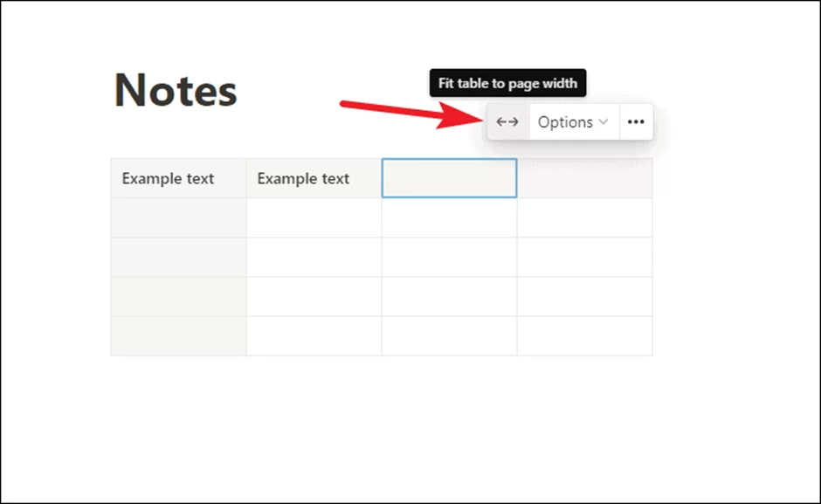Select the second column cell in last row

pos(314,335)
